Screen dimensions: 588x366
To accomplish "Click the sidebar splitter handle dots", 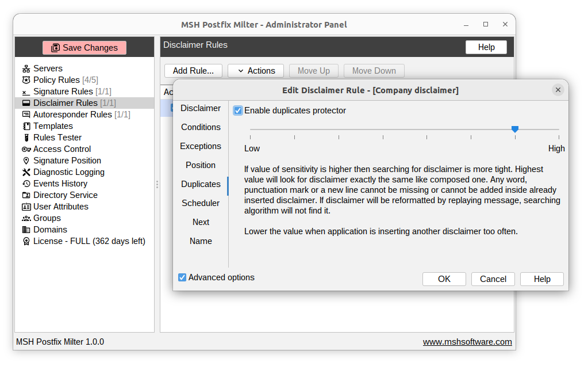I will (157, 184).
